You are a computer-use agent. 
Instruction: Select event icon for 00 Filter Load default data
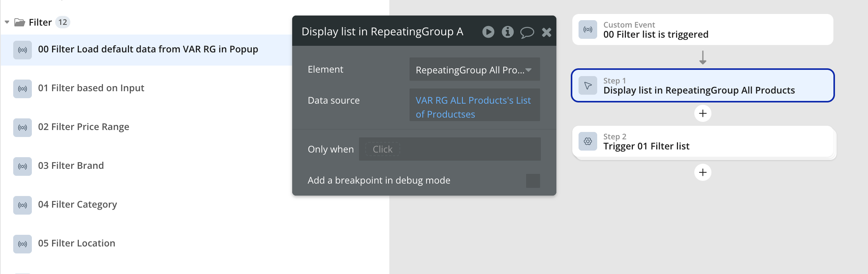point(23,50)
